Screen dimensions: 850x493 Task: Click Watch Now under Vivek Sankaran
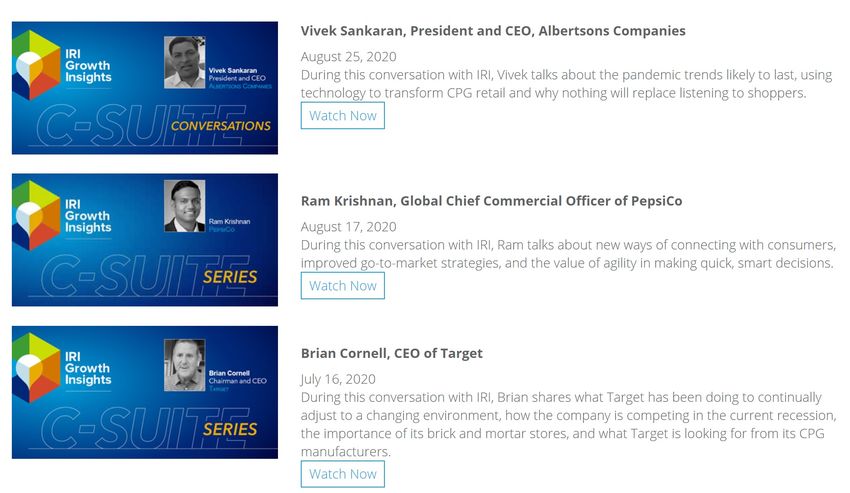click(x=343, y=116)
